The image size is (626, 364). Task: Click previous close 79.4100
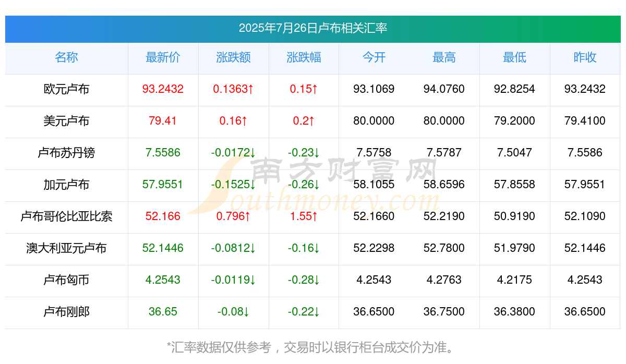585,121
